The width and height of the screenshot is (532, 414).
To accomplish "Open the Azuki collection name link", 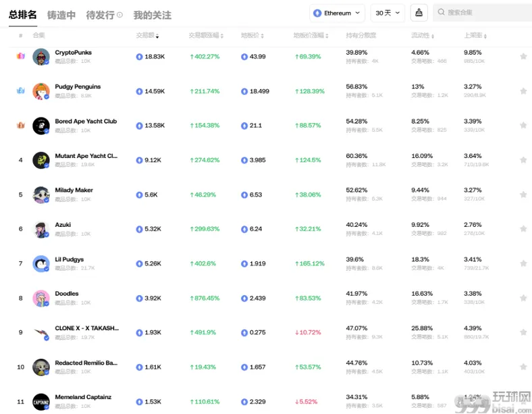I will tap(63, 225).
